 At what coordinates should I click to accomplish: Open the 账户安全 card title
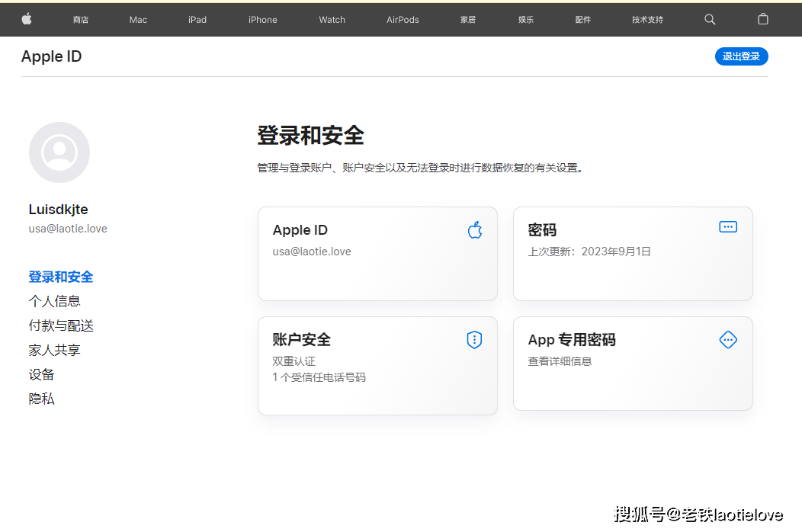pos(302,340)
